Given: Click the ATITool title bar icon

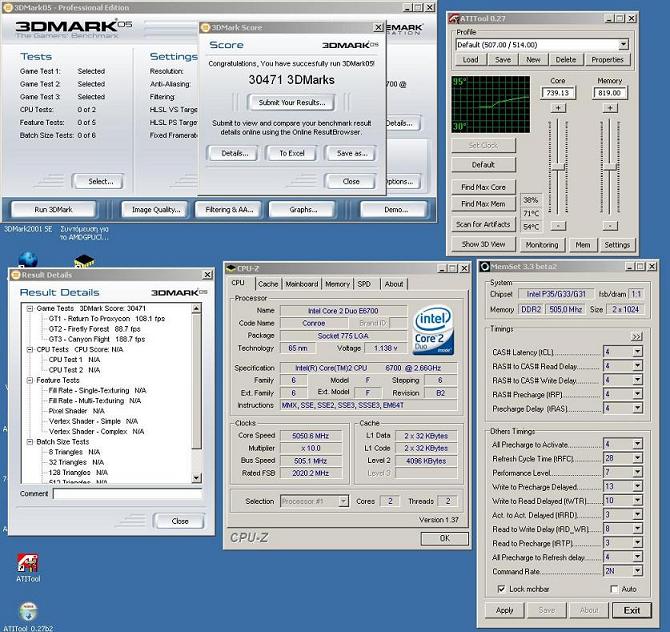Looking at the screenshot, I should point(454,18).
